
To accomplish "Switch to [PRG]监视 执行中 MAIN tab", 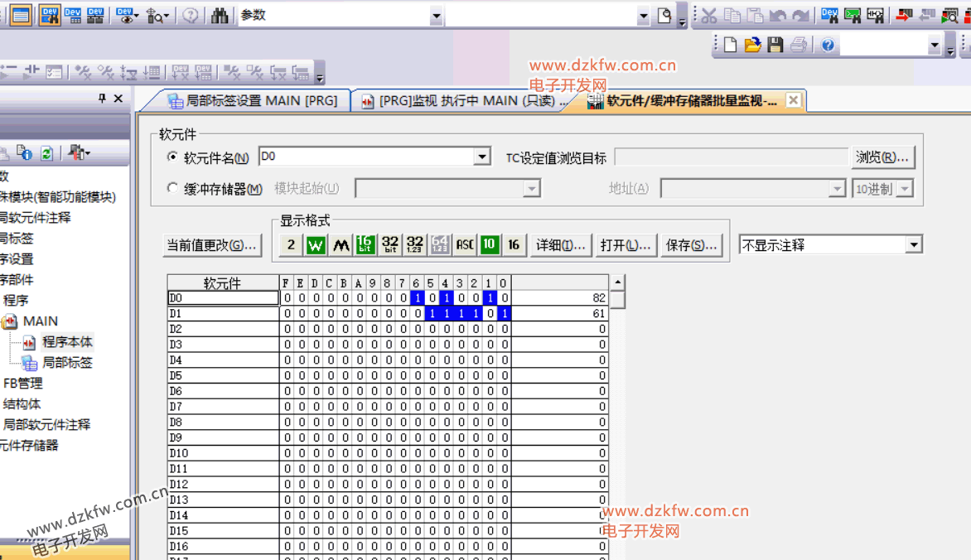I will pyautogui.click(x=466, y=101).
